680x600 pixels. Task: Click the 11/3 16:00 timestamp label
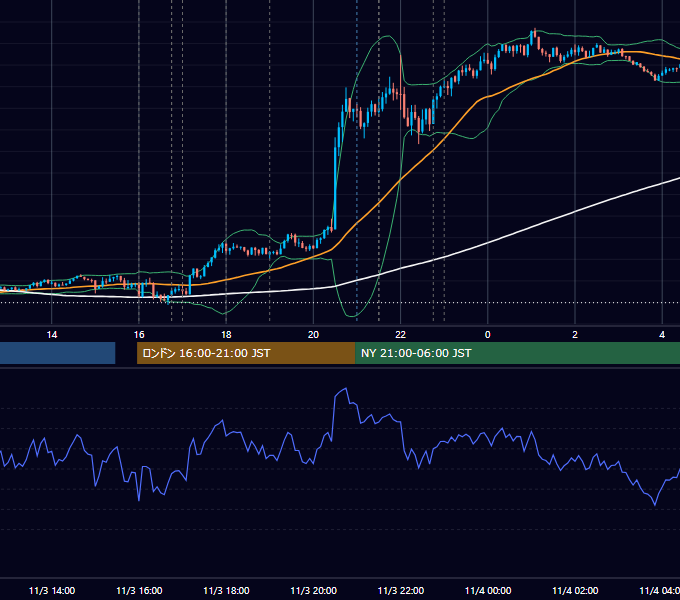pyautogui.click(x=139, y=590)
